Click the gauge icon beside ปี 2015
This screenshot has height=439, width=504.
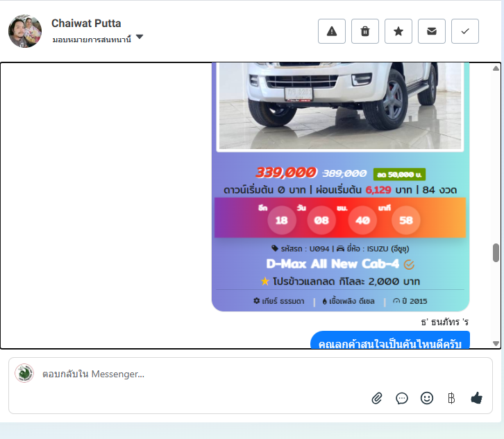pos(396,301)
